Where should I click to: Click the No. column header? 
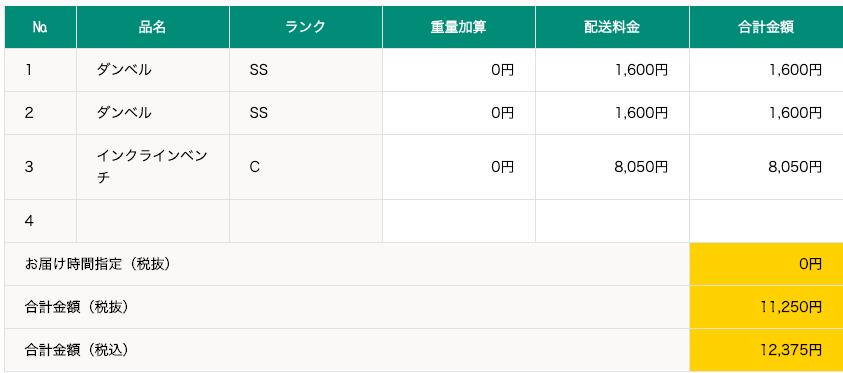tap(40, 27)
